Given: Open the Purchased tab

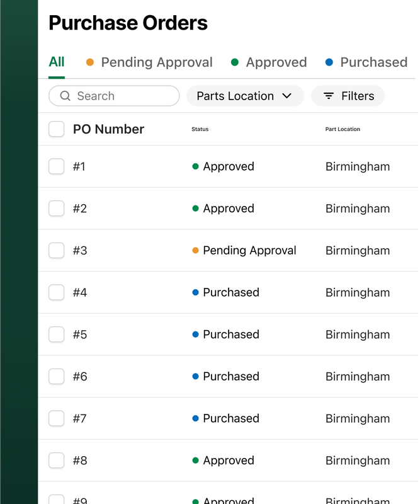Looking at the screenshot, I should tap(366, 62).
